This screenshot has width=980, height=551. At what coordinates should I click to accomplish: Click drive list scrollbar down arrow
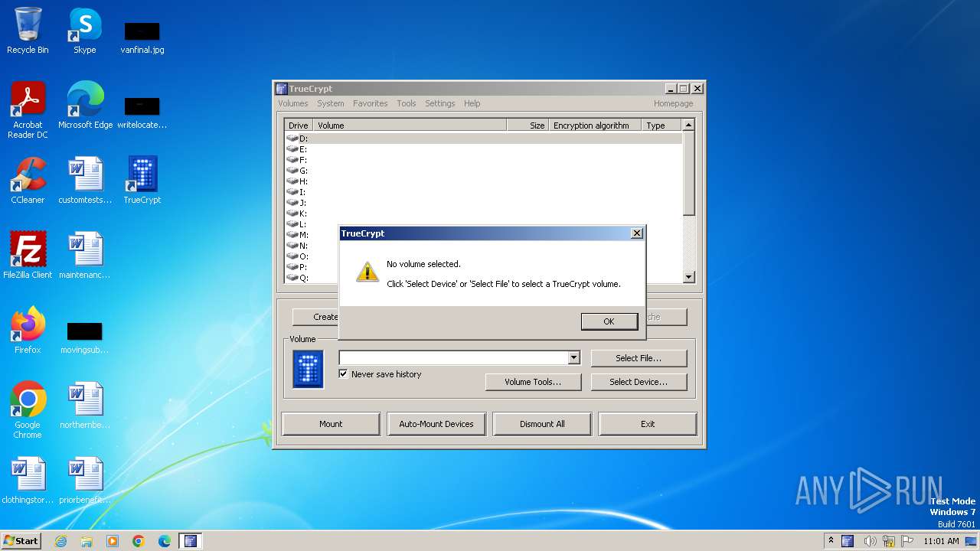pos(688,277)
